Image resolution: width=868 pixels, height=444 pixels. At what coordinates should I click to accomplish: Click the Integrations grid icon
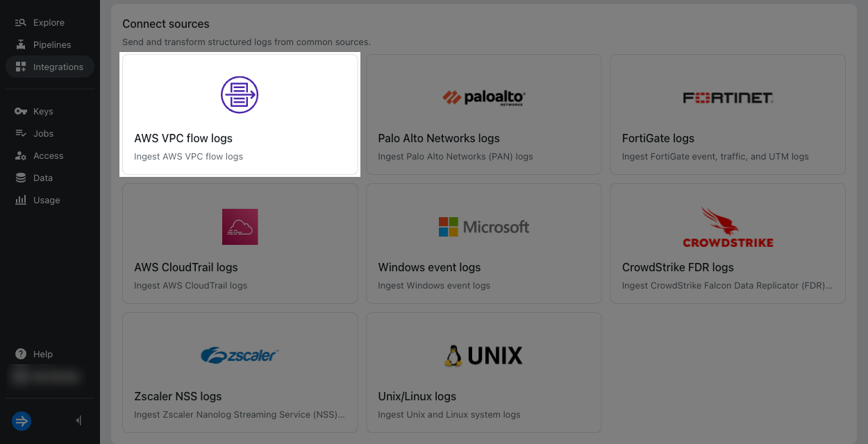(x=21, y=67)
